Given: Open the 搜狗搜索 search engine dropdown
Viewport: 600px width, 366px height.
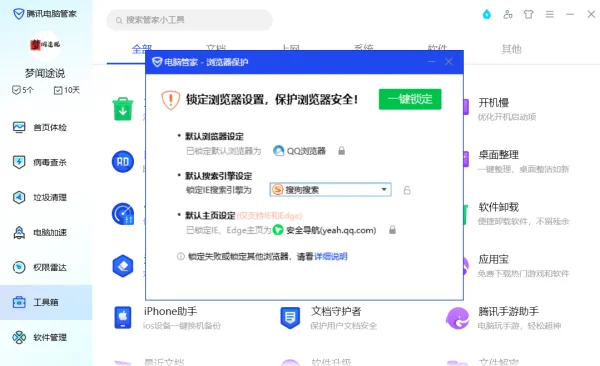Looking at the screenshot, I should (330, 190).
